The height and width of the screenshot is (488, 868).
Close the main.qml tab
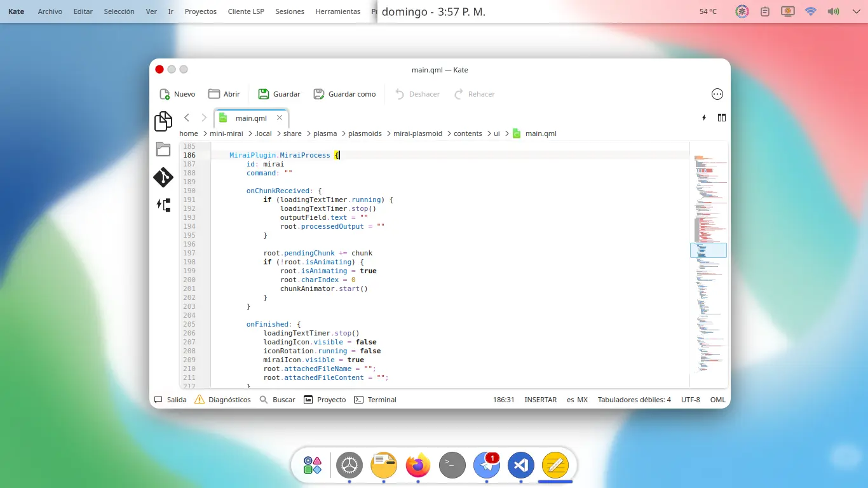pyautogui.click(x=280, y=118)
